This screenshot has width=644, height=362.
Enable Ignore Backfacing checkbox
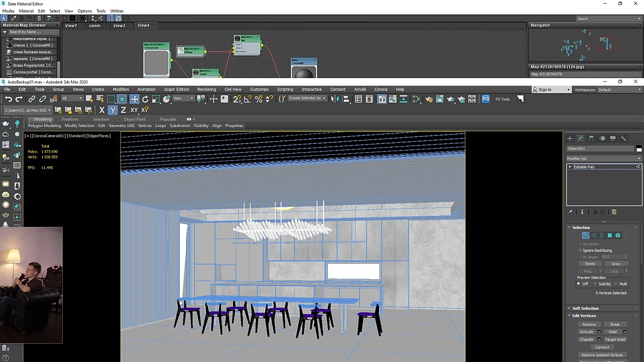(580, 250)
